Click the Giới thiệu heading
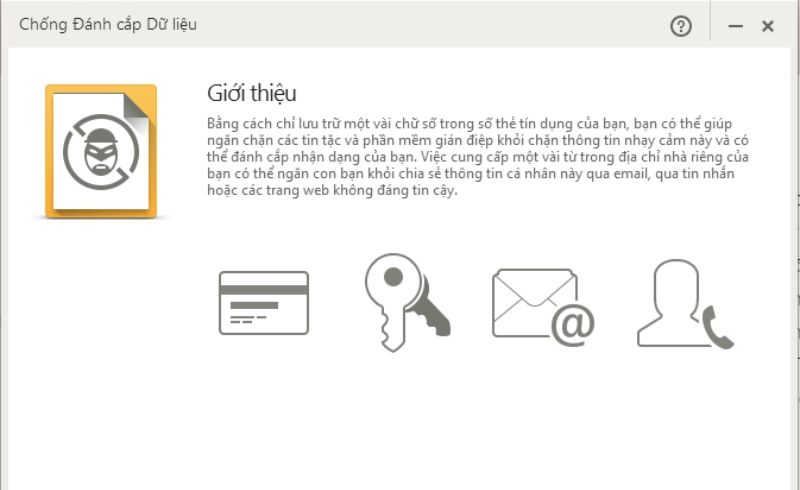 click(x=252, y=93)
